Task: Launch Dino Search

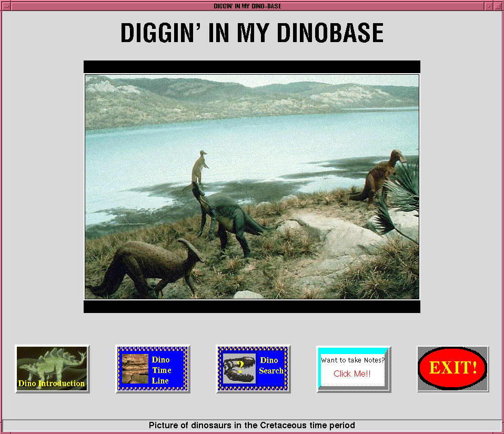Action: (x=253, y=369)
